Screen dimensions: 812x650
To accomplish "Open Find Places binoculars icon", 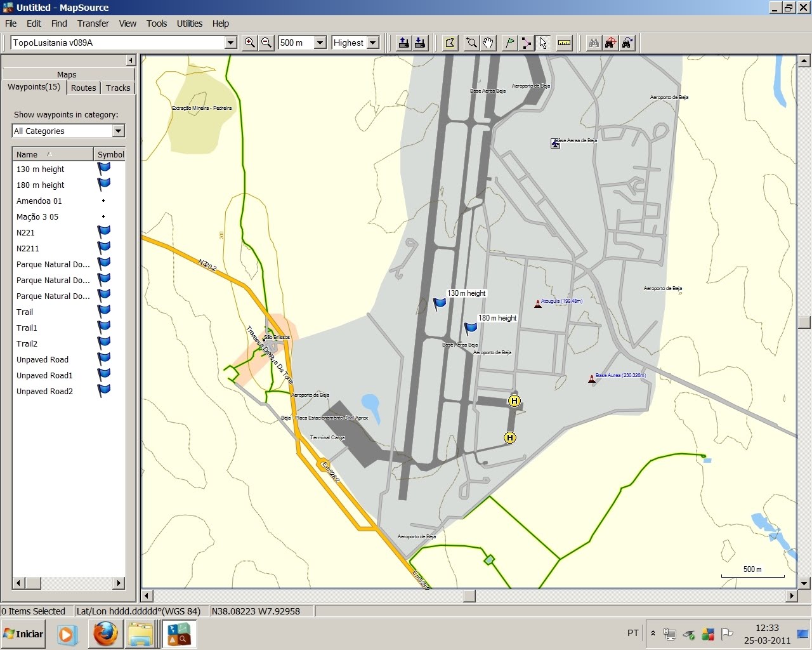I will click(x=594, y=43).
